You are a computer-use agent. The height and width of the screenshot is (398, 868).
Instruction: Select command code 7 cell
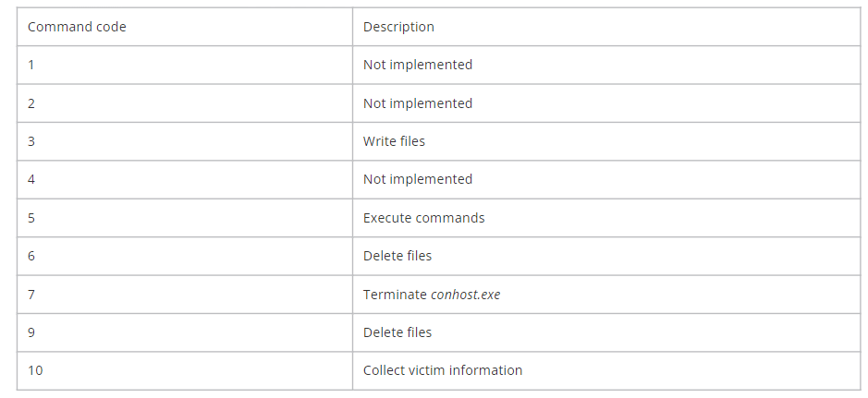(185, 295)
